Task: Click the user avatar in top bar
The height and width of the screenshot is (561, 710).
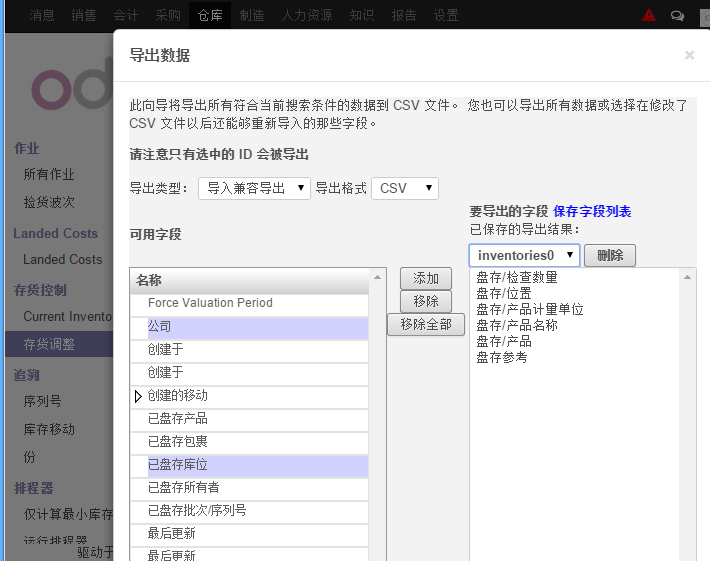Action: 703,15
